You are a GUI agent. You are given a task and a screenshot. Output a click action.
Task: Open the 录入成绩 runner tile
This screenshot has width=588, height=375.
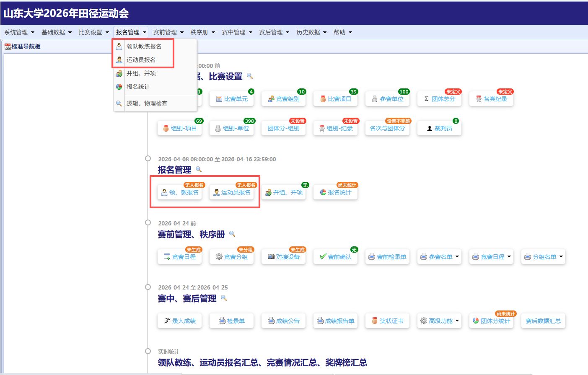tap(179, 321)
